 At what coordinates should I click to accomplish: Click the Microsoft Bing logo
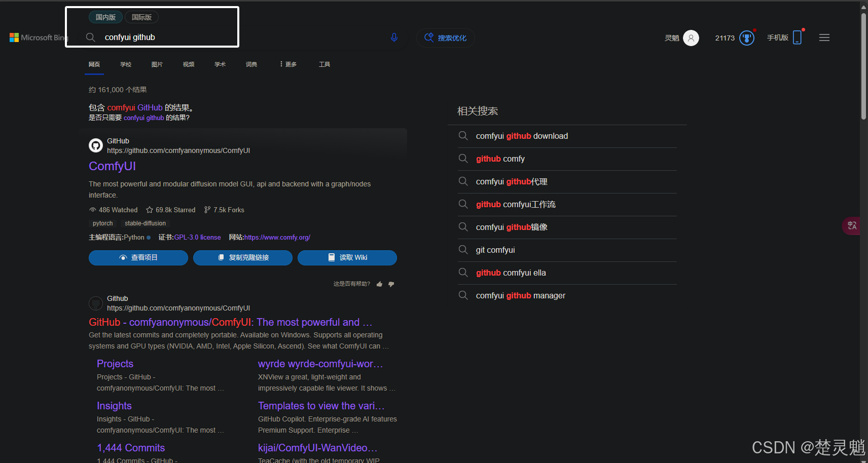(39, 37)
